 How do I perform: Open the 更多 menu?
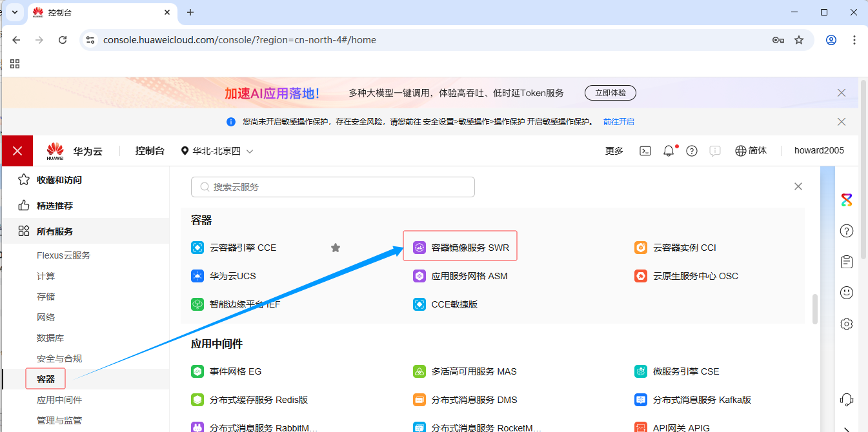click(614, 151)
